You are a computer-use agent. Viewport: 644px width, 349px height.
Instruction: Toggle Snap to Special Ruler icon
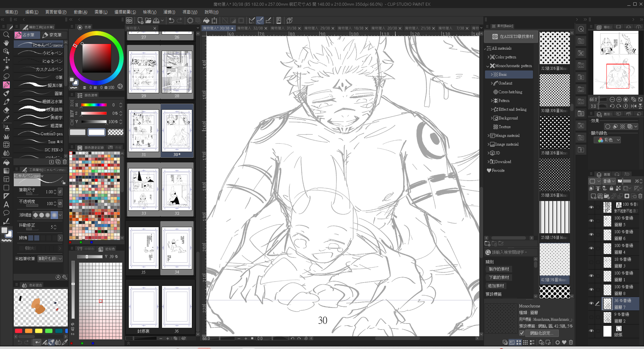click(260, 20)
